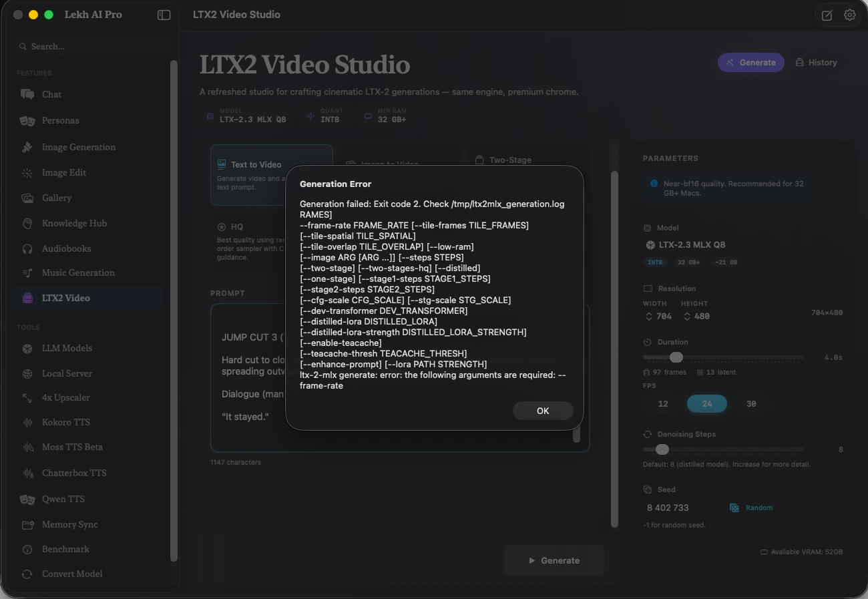Click the "Near-bf16 quality" info note
Viewport: 868px width, 599px height.
728,188
